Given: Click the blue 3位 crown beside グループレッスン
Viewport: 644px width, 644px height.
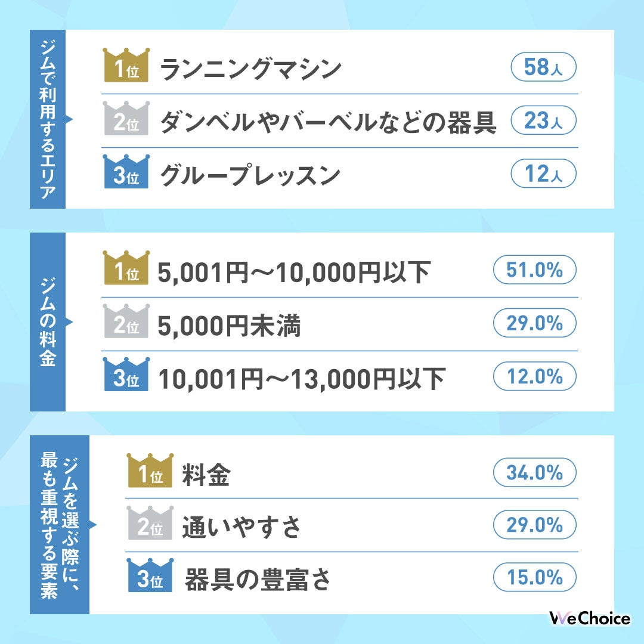Looking at the screenshot, I should click(x=125, y=174).
